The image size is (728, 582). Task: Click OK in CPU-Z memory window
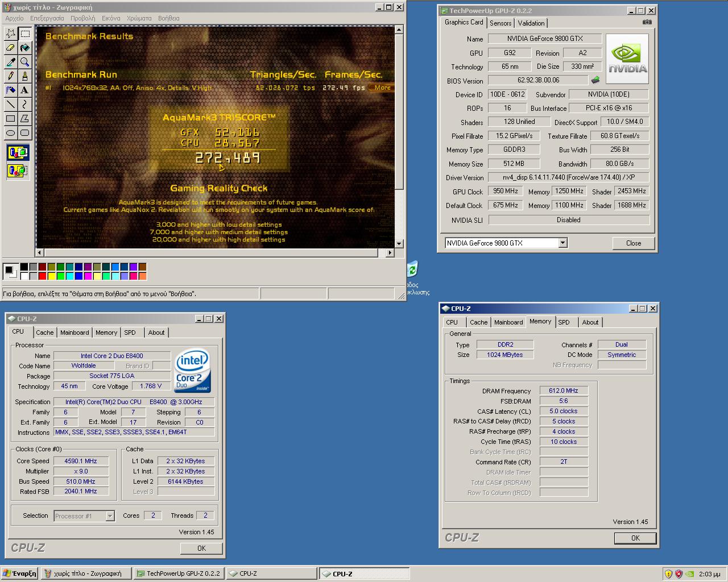click(635, 538)
